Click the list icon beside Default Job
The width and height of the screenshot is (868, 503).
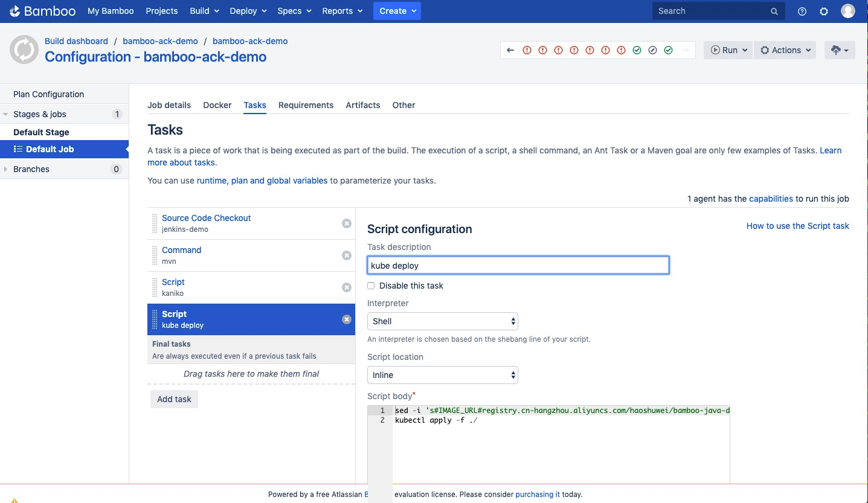coord(18,149)
